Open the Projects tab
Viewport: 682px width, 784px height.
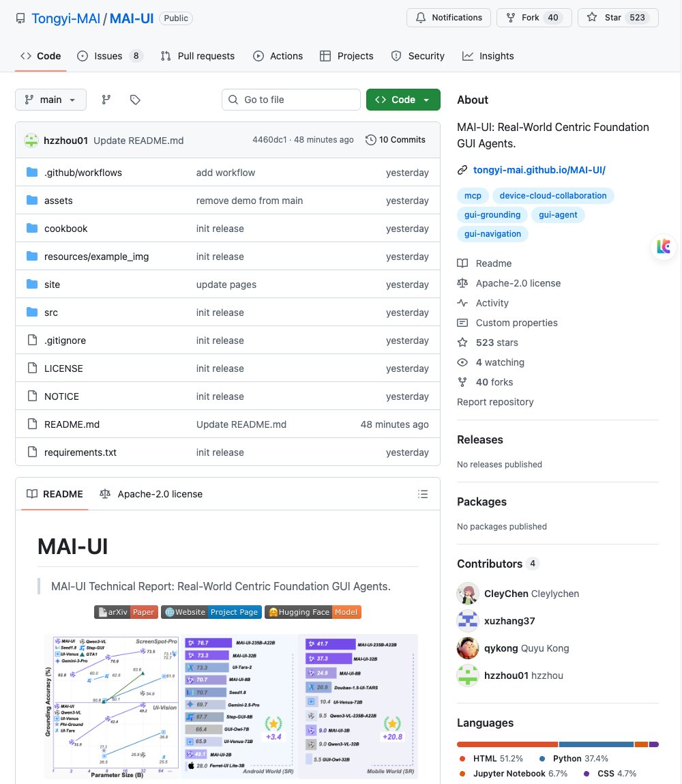coord(346,56)
